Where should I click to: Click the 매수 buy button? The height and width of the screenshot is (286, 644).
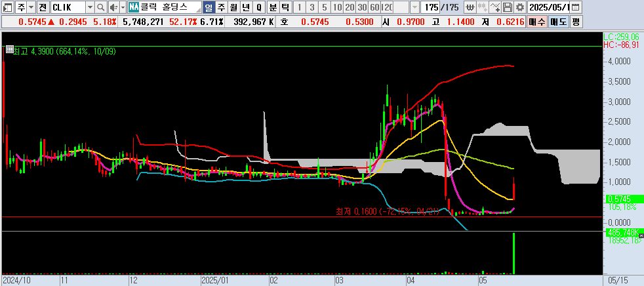click(x=536, y=22)
